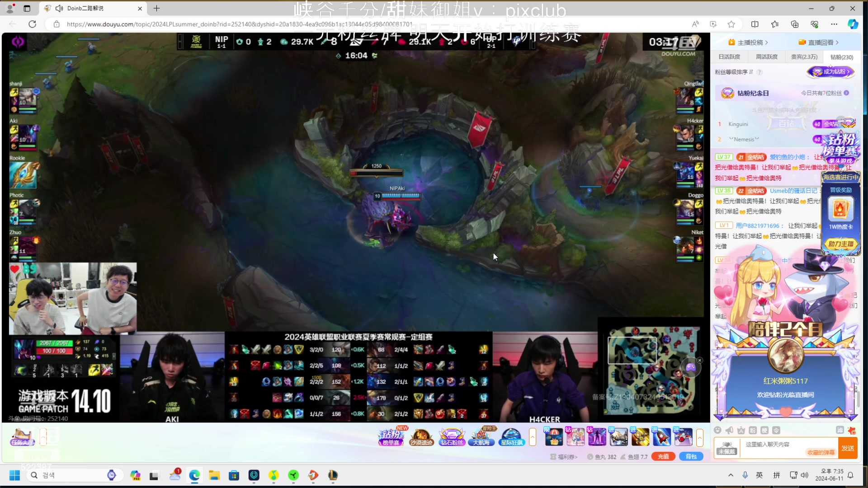Open 直播回看 replay link
Screen dimensions: 868x488
click(821, 42)
